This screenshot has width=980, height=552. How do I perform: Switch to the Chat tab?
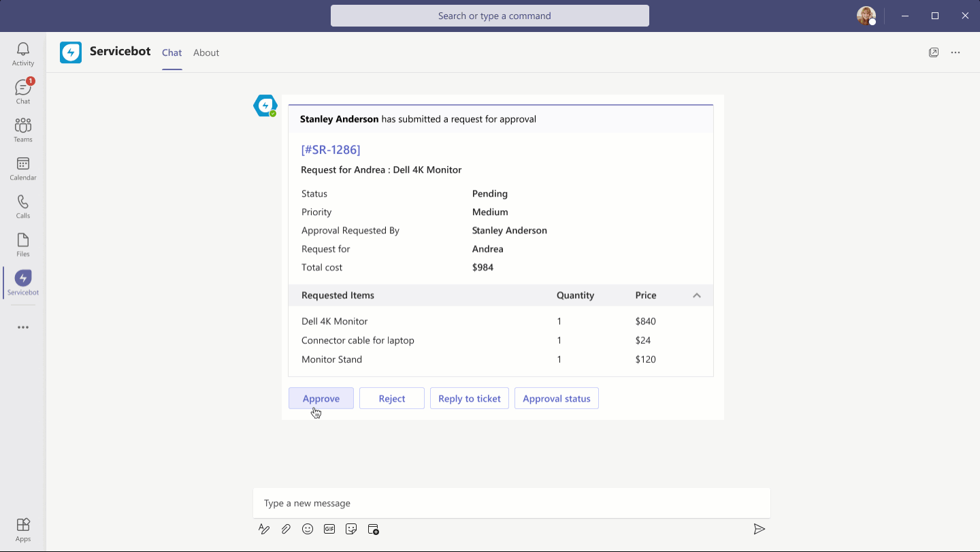[x=172, y=52]
